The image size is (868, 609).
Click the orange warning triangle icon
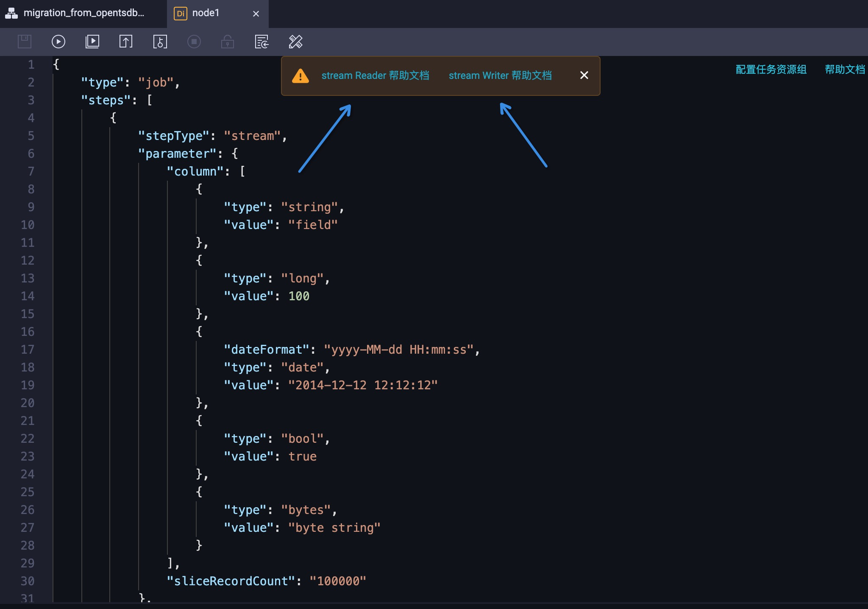[x=300, y=76]
